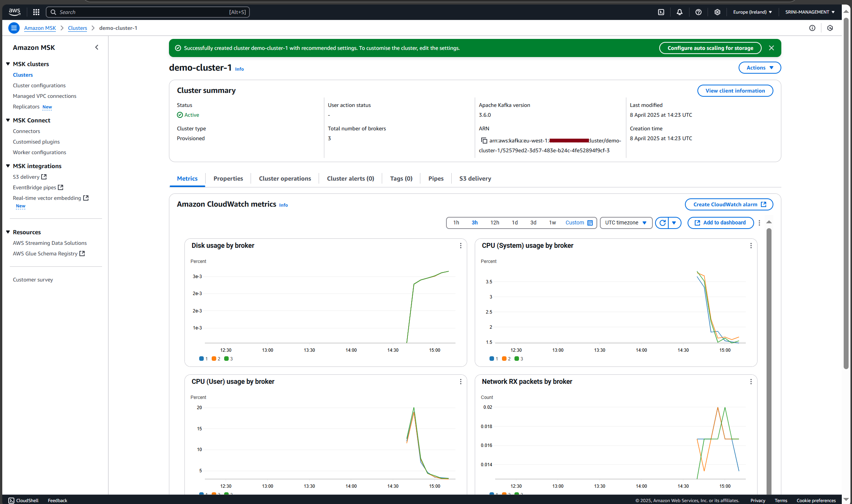Focus the AWS search field
Viewport: 852px width, 504px height.
pyautogui.click(x=148, y=12)
